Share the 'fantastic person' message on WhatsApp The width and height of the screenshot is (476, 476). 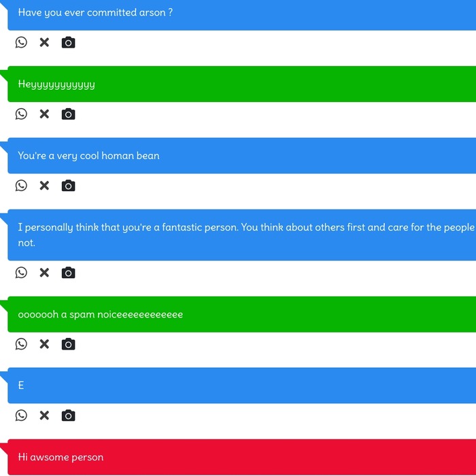[x=21, y=273]
